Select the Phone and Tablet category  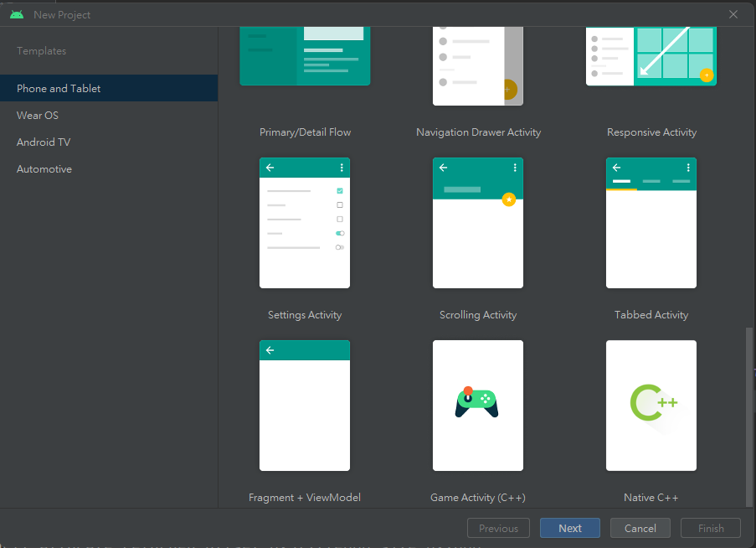coord(57,88)
